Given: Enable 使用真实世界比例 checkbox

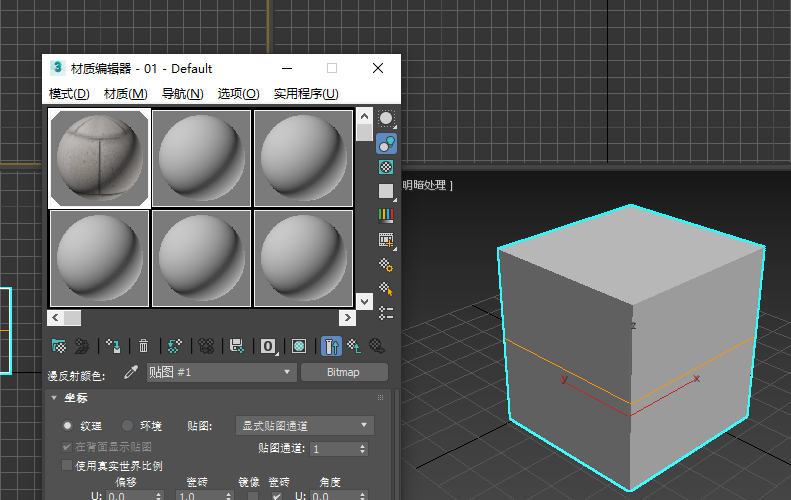Looking at the screenshot, I should tap(67, 465).
